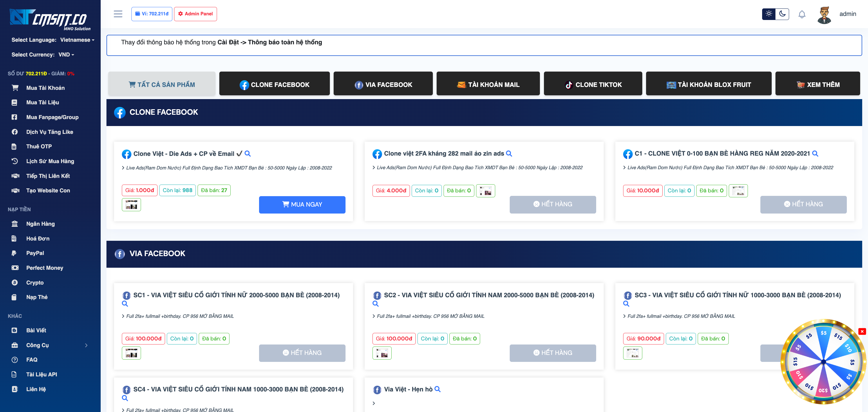
Task: Click magnifier icon beside Clone Việt Die Ads
Action: 248,154
